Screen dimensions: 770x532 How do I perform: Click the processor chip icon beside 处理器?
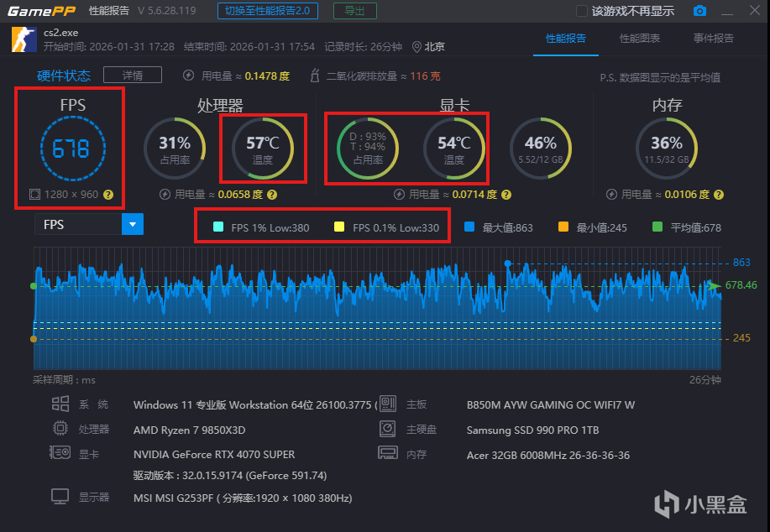[x=60, y=429]
